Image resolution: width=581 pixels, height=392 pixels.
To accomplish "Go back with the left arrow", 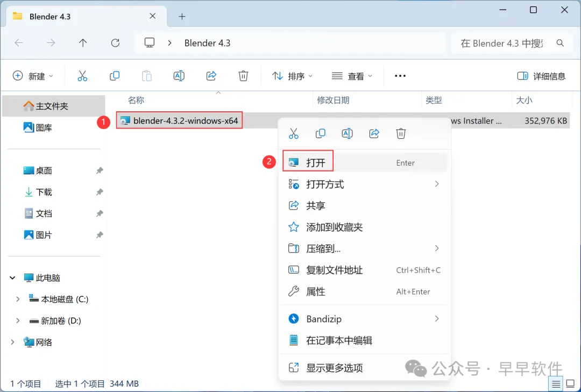I will pos(19,43).
